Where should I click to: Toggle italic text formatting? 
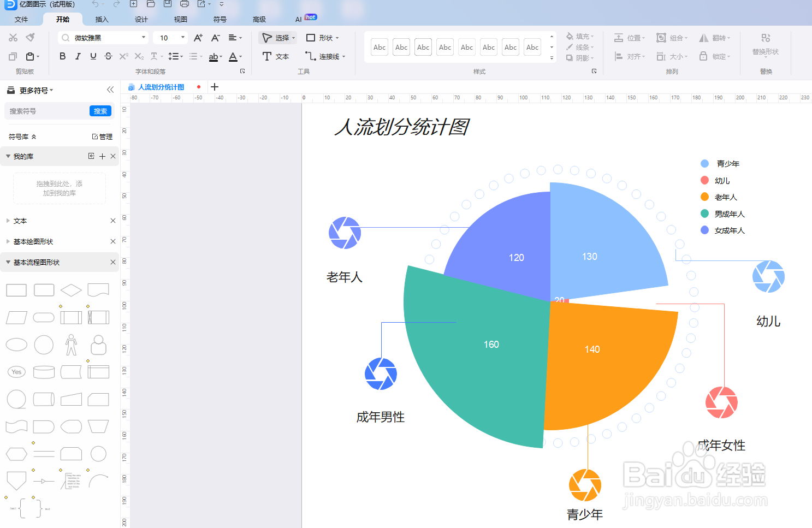tap(78, 56)
